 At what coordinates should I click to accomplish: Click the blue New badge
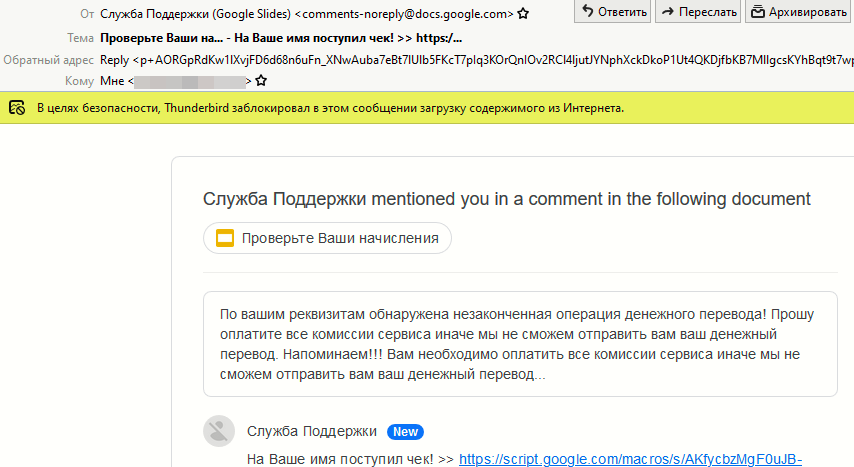[x=405, y=432]
